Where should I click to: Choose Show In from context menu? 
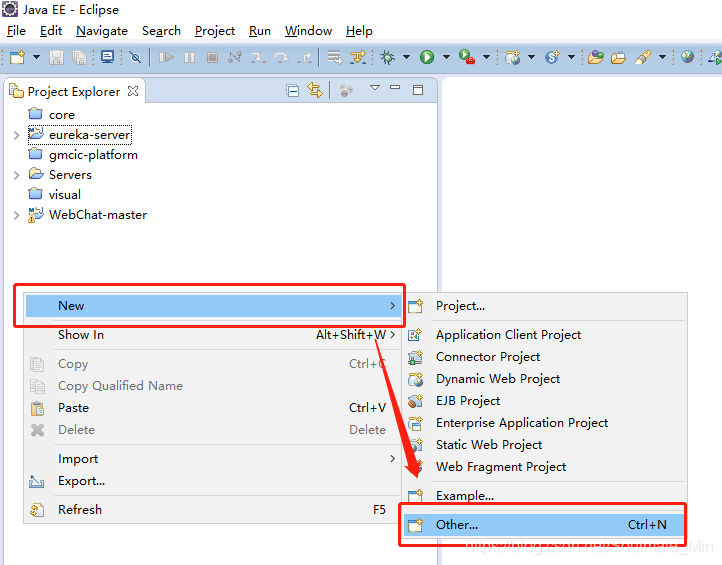click(213, 335)
